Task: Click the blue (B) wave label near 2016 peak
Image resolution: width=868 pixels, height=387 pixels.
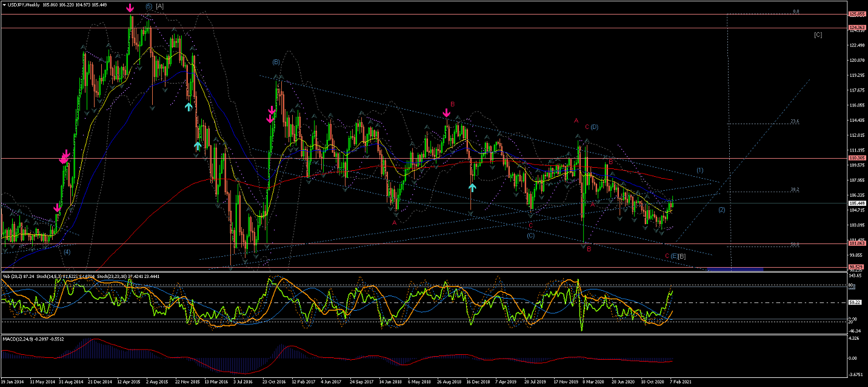Action: pyautogui.click(x=276, y=62)
